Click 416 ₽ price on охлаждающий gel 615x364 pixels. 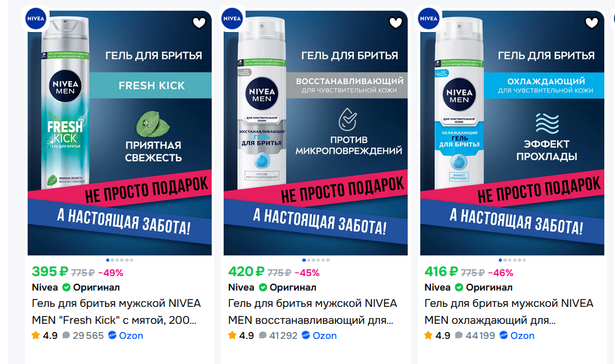[441, 272]
